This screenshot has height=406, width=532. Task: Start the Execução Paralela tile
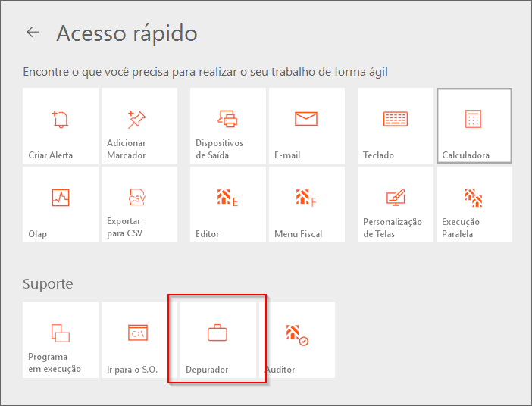[474, 205]
